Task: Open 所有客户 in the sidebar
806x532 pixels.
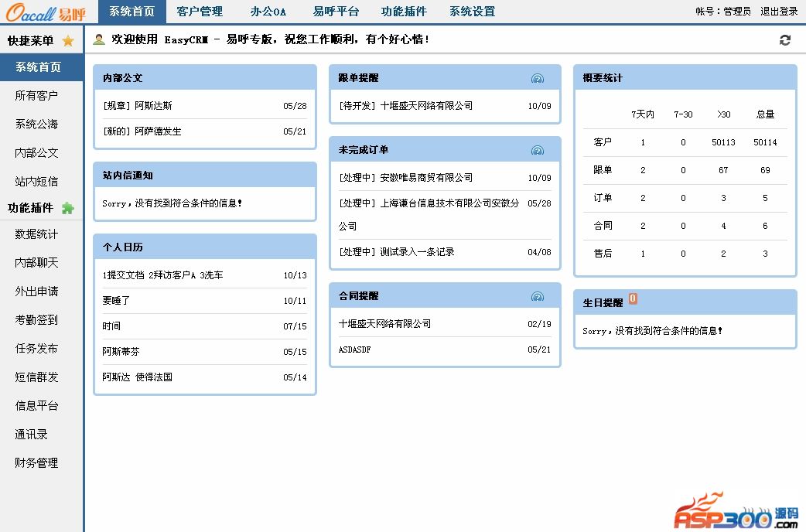Action: (36, 96)
